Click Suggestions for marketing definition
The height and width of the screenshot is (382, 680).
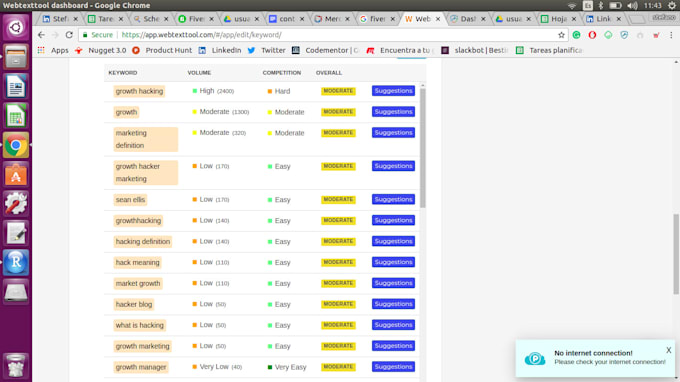[393, 133]
